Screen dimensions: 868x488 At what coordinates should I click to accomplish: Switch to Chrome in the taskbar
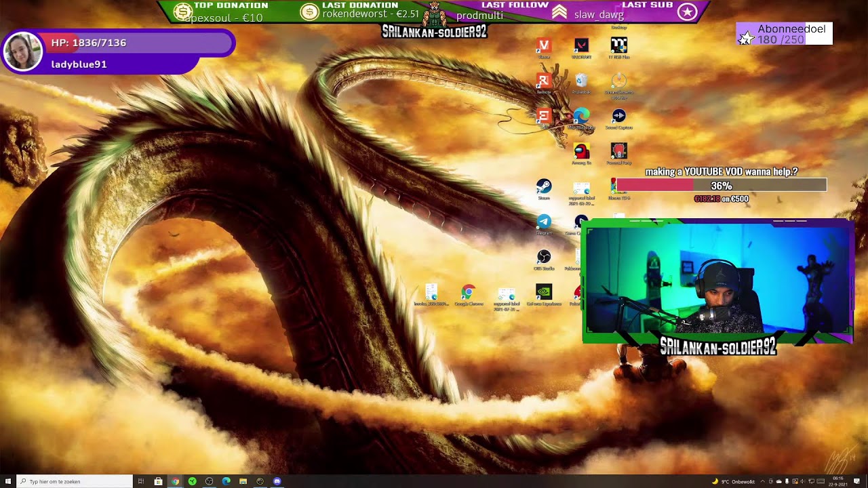click(x=175, y=481)
